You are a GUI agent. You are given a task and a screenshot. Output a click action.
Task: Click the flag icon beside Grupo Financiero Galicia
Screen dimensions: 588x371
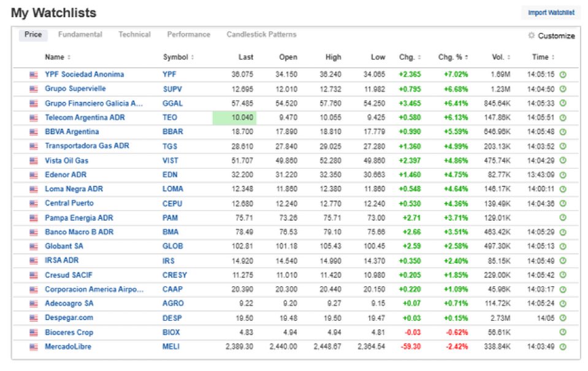[x=34, y=103]
